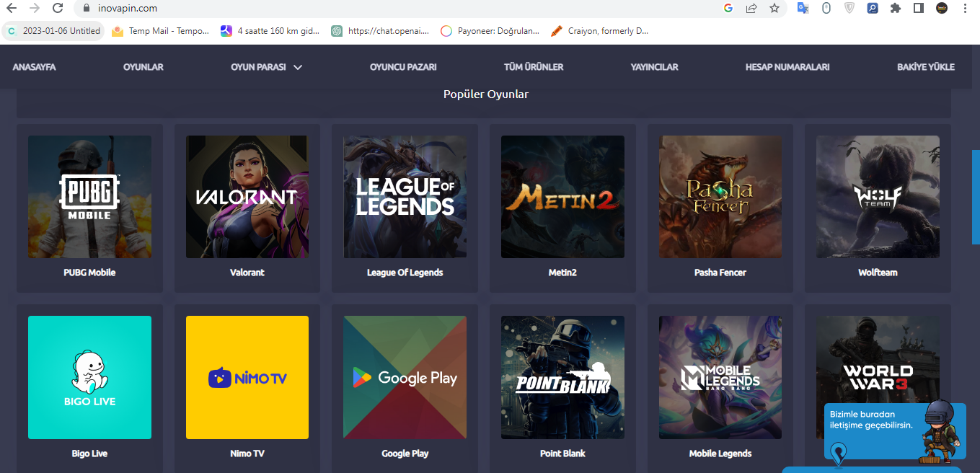
Task: Open the Wolfteam game thumbnail
Action: [878, 197]
